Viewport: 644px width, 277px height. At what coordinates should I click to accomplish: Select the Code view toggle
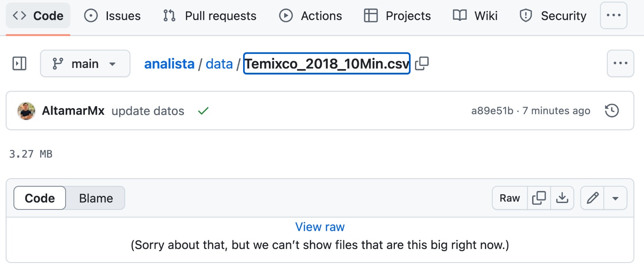(40, 198)
